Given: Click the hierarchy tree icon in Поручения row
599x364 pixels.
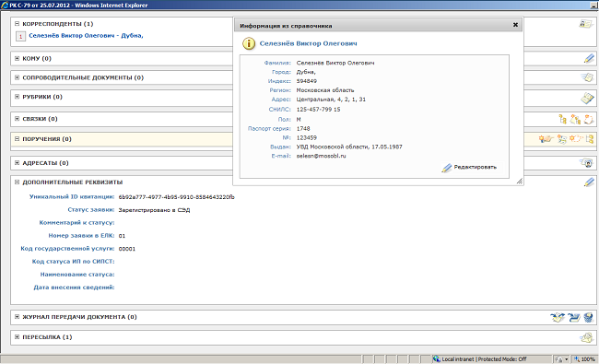Looking at the screenshot, I should pyautogui.click(x=590, y=139).
